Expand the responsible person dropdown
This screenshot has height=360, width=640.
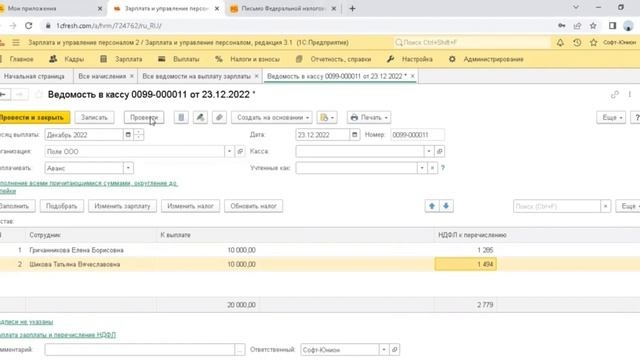tap(384, 350)
